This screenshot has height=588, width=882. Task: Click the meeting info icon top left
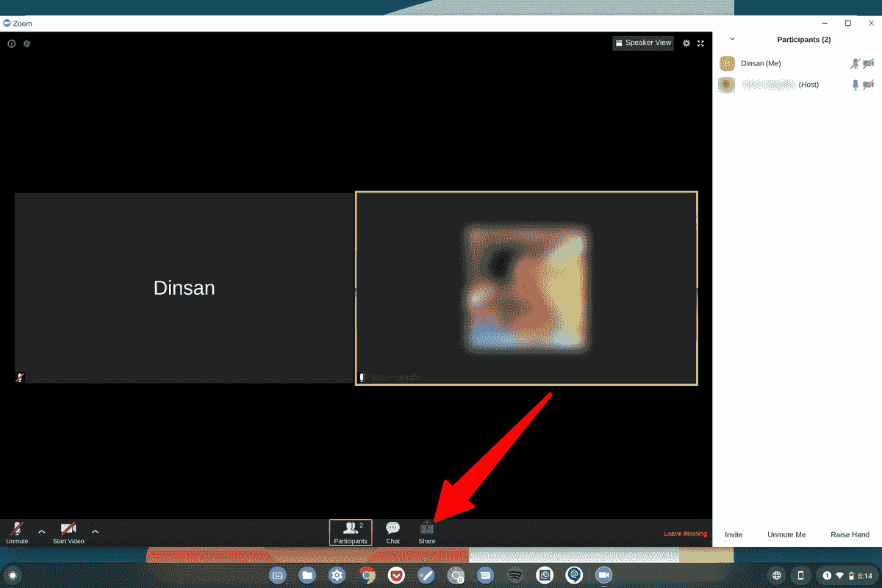[11, 43]
